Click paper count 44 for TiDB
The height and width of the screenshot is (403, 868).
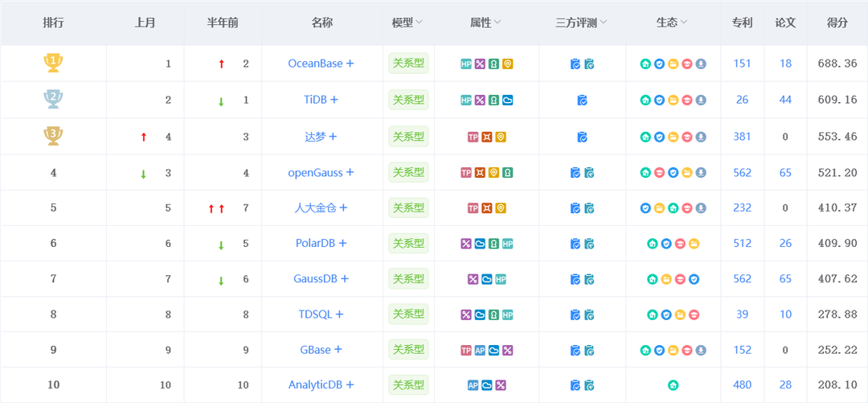(785, 101)
